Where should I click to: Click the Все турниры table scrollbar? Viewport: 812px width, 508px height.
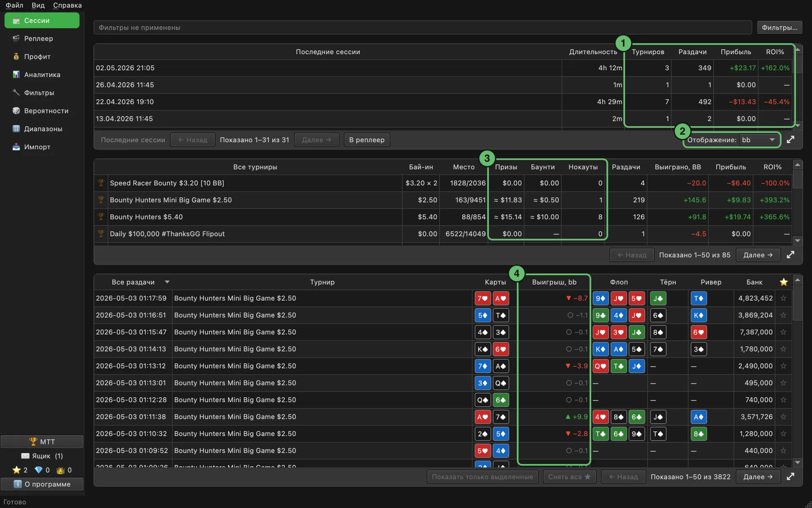coord(798,179)
